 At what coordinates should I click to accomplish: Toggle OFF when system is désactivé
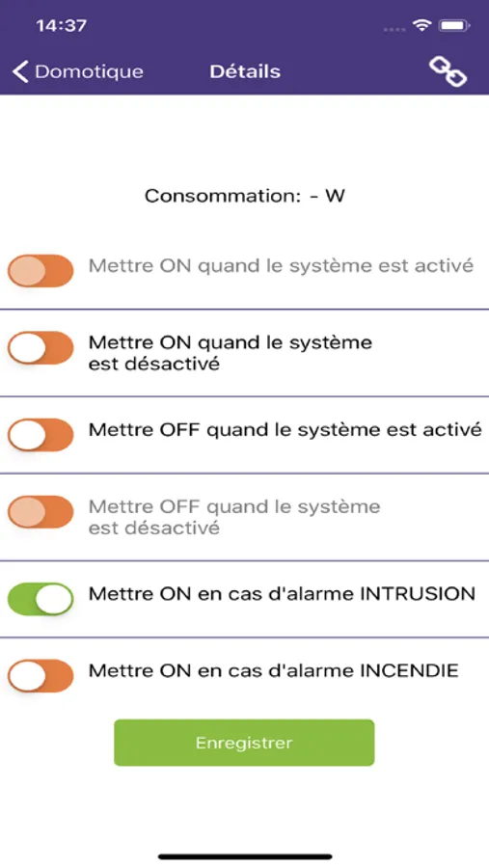(x=41, y=511)
